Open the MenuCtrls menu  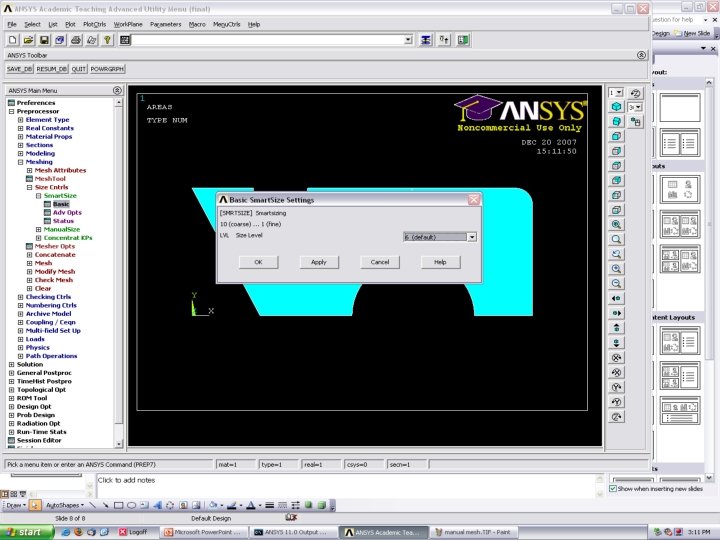pyautogui.click(x=226, y=24)
